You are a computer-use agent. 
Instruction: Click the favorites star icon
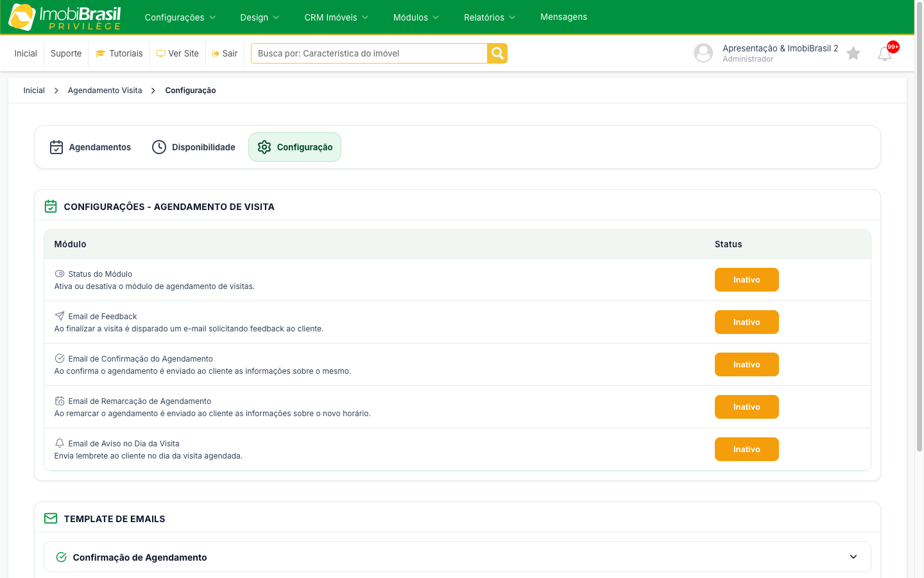pos(853,53)
